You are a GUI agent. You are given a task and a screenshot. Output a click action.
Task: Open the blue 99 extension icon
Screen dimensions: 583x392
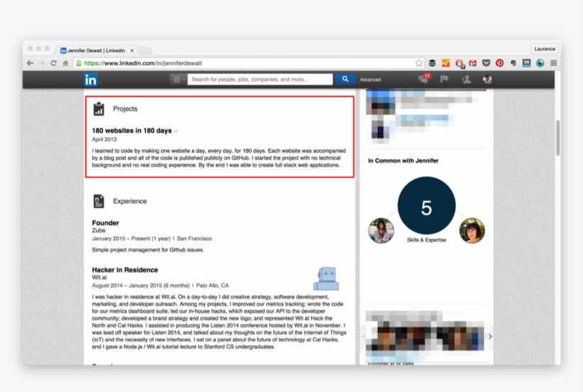(x=527, y=63)
